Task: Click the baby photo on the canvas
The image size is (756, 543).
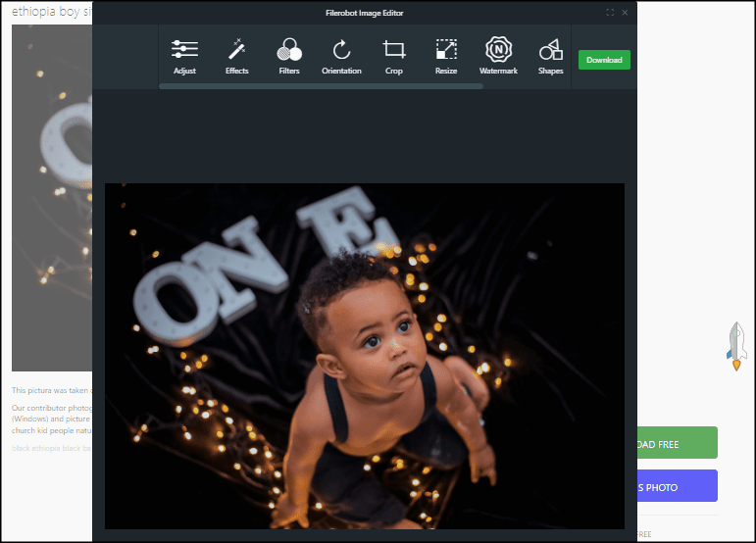Action: click(364, 355)
